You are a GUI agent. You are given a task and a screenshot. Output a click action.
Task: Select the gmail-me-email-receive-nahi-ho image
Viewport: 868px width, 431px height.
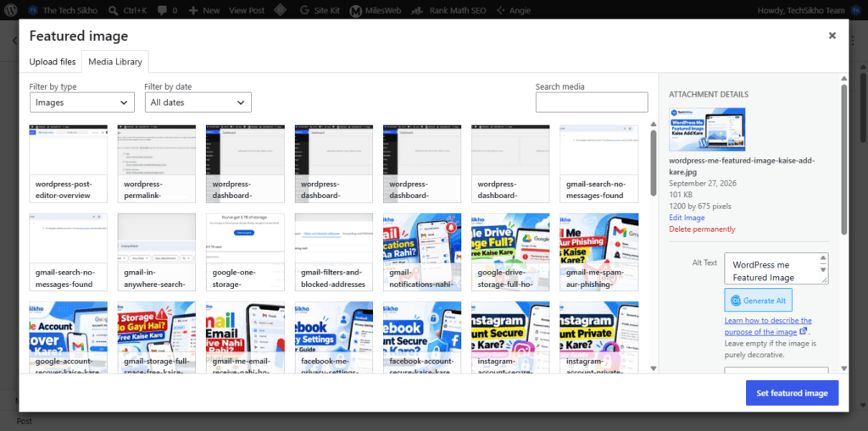[245, 338]
